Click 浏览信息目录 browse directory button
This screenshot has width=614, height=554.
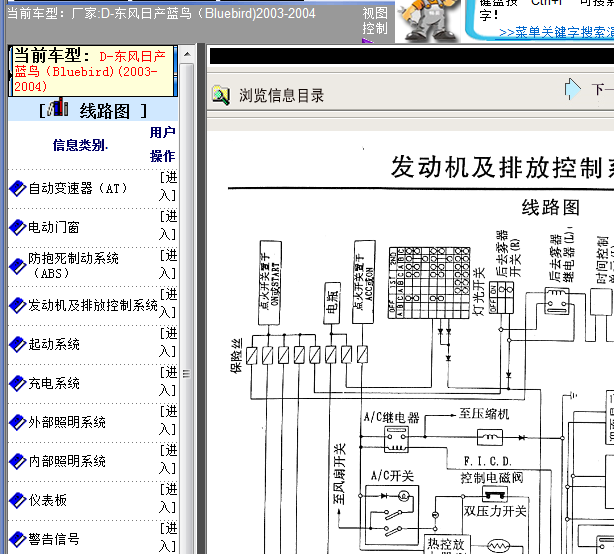(282, 96)
